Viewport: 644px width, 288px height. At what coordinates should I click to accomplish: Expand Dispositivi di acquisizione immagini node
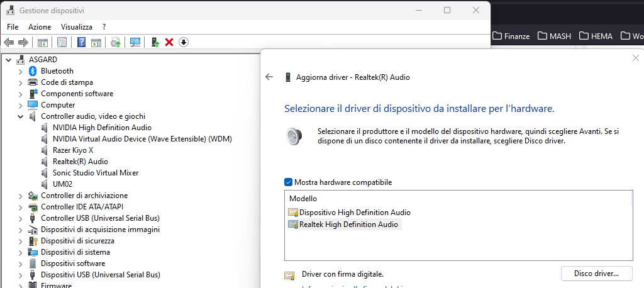21,230
